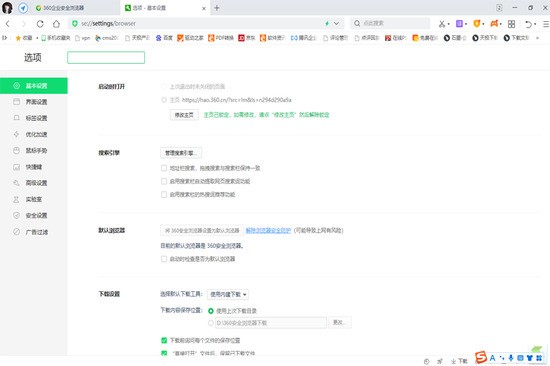Click the user avatar at top left
Image resolution: width=550 pixels, height=366 pixels.
[7, 8]
